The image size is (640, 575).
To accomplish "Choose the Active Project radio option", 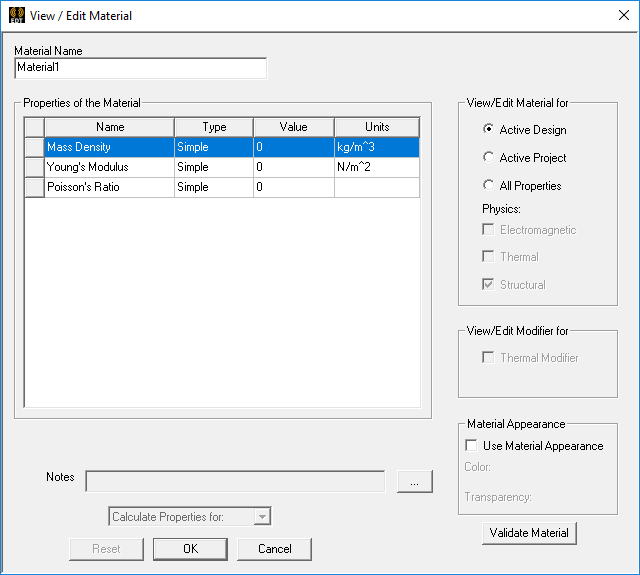I will tap(488, 157).
